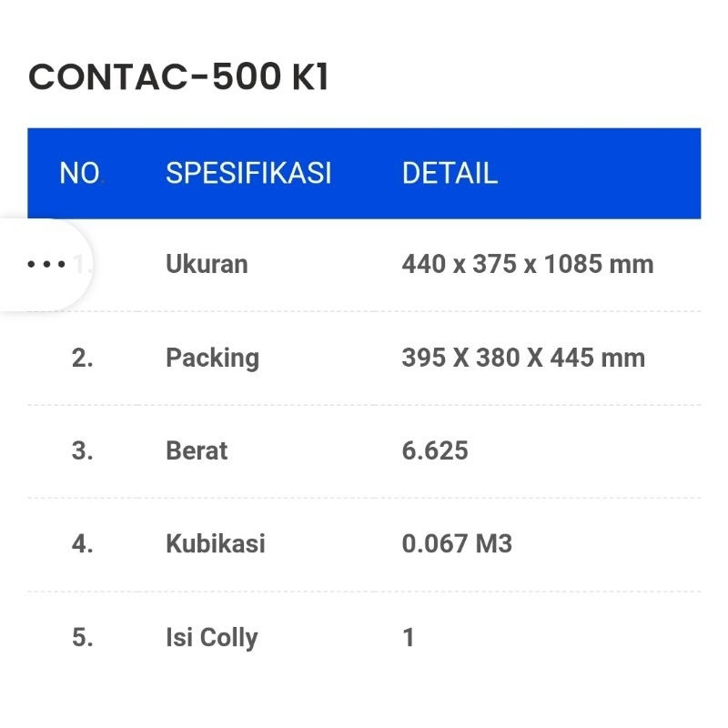Click the Packing specification label
The height and width of the screenshot is (728, 728).
212,358
